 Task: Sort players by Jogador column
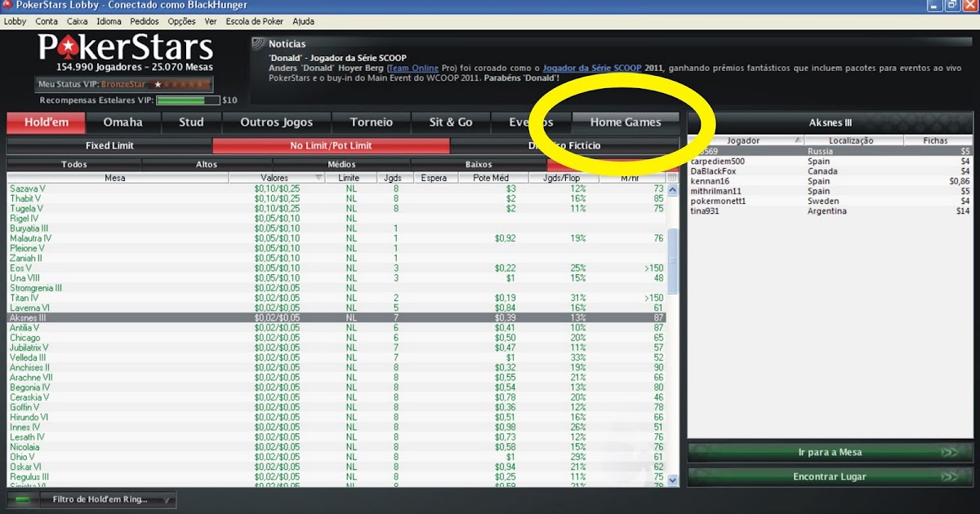[746, 140]
